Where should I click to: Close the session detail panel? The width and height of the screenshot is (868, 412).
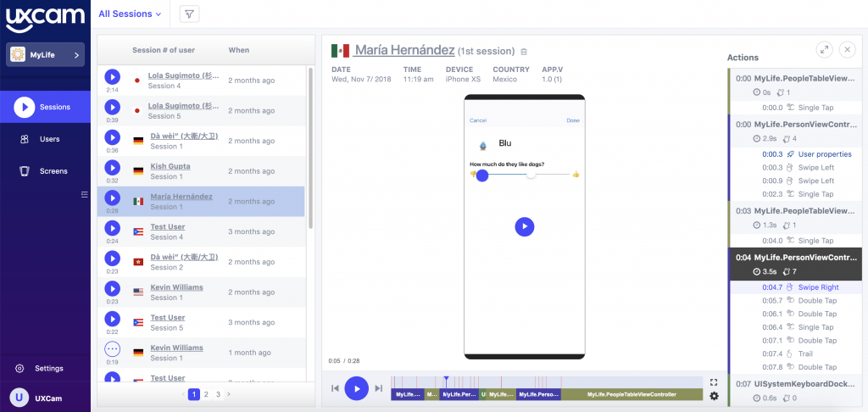848,50
